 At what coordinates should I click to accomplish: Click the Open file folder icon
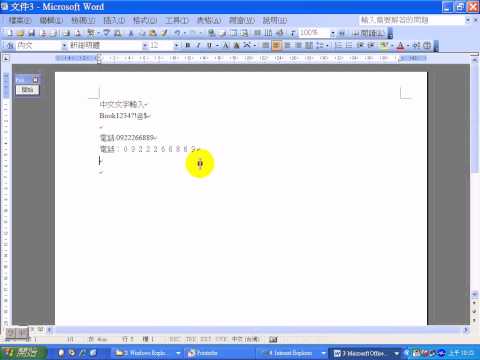tap(21, 33)
